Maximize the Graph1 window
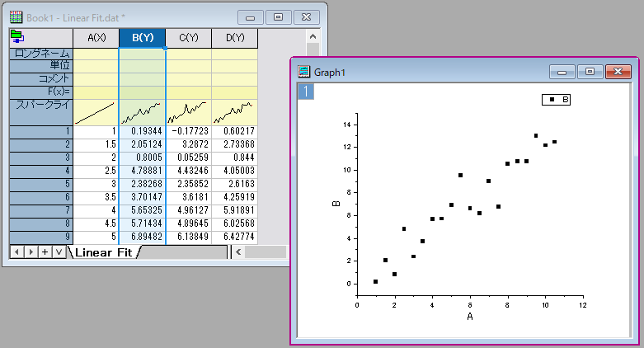Image resolution: width=644 pixels, height=348 pixels. pyautogui.click(x=590, y=72)
